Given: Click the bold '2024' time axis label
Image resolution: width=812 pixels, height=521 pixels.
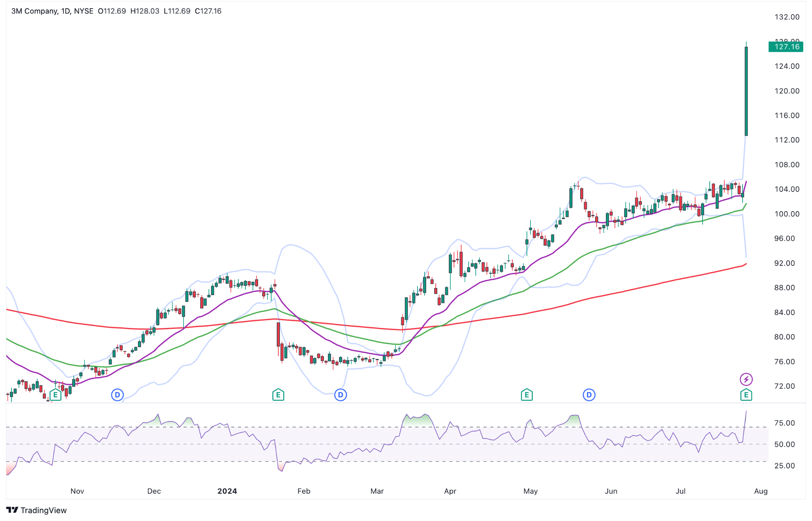Looking at the screenshot, I should coord(227,491).
